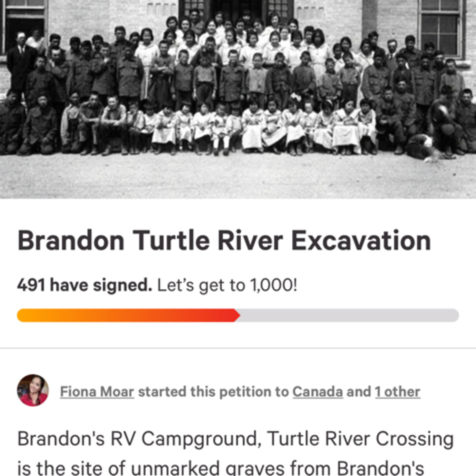Click the petition header group photo
This screenshot has width=476, height=476.
[x=238, y=99]
